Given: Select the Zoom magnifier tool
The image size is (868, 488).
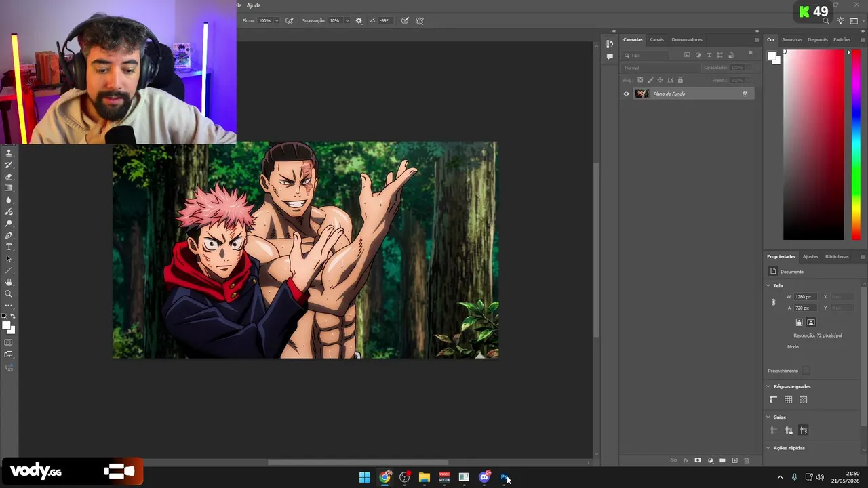Looking at the screenshot, I should (9, 293).
